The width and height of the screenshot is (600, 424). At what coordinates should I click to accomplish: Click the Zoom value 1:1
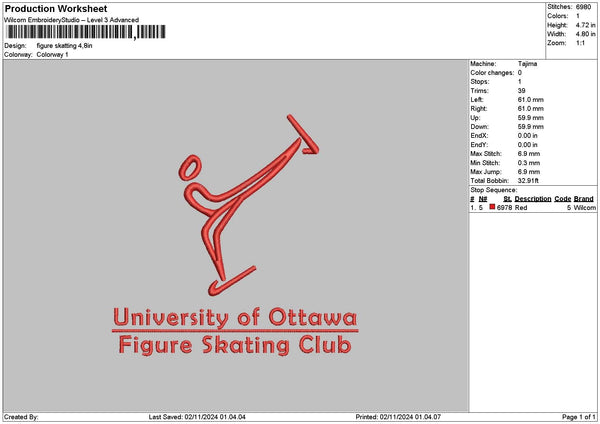point(580,43)
